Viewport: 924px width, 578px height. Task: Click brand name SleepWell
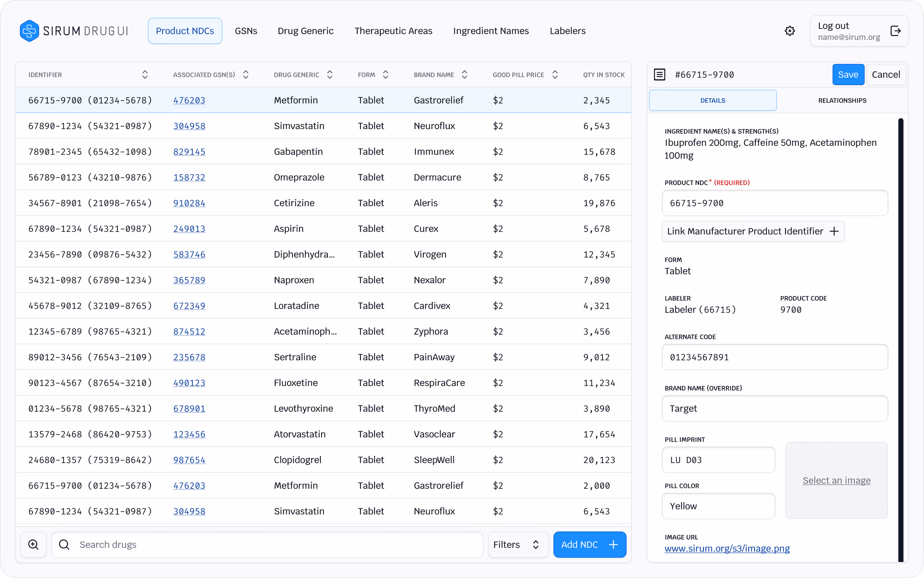tap(434, 460)
